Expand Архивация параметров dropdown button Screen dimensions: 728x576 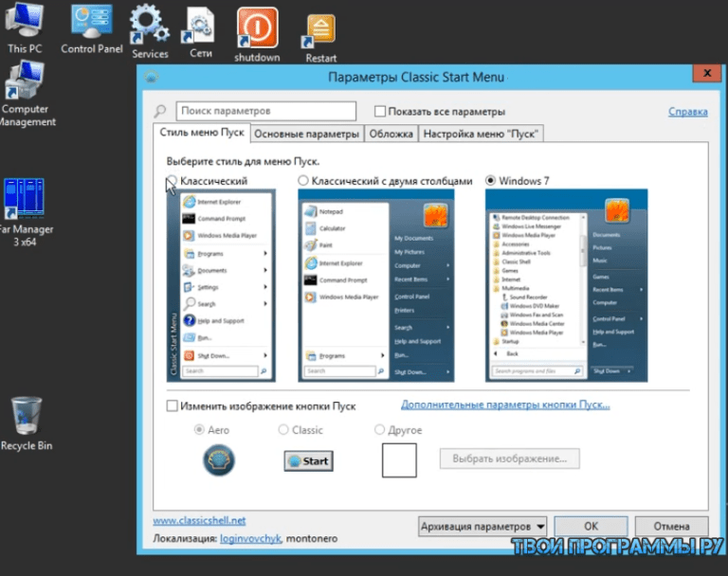[x=482, y=527]
